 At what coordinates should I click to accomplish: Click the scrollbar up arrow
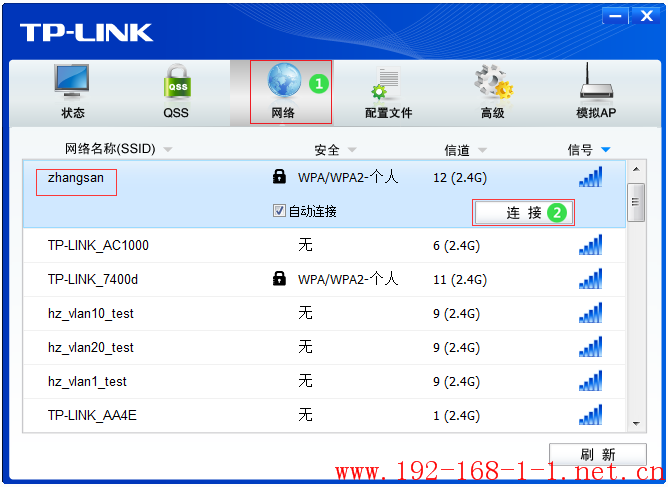click(636, 169)
